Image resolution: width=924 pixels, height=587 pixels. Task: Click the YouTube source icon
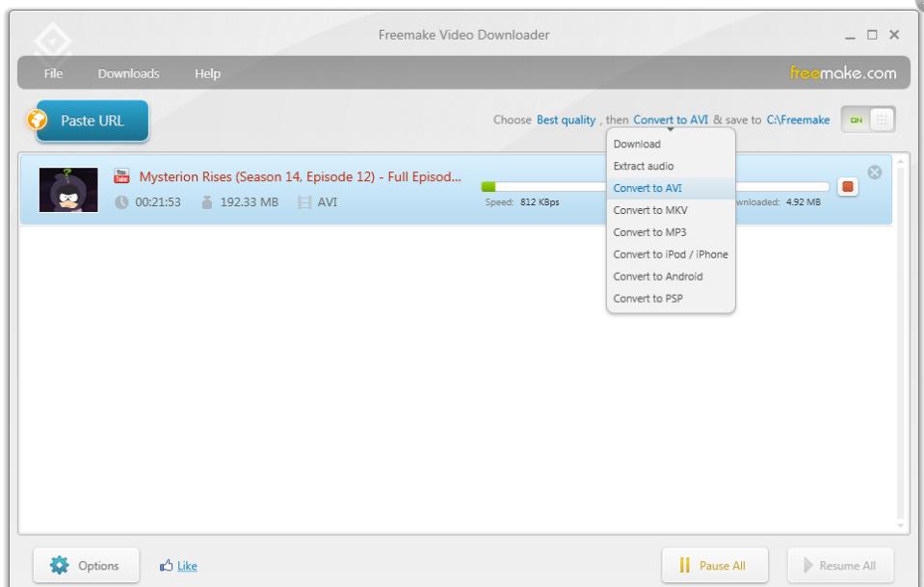122,175
